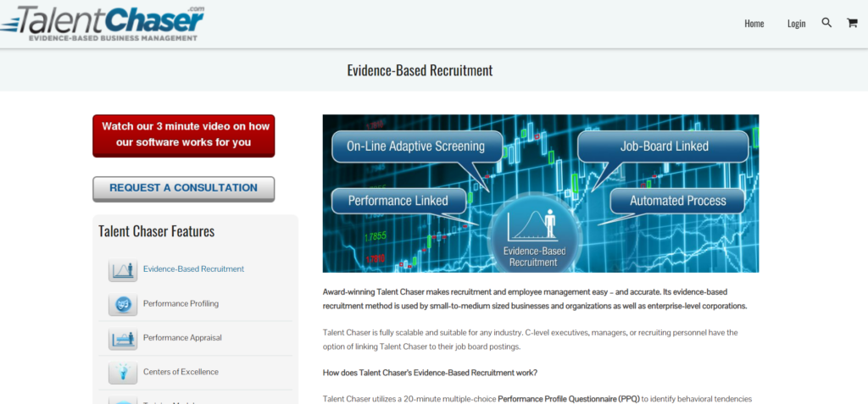Screen dimensions: 868x404
Task: Click the 'Award-winning Talent Chaser' paragraph
Action: click(535, 299)
